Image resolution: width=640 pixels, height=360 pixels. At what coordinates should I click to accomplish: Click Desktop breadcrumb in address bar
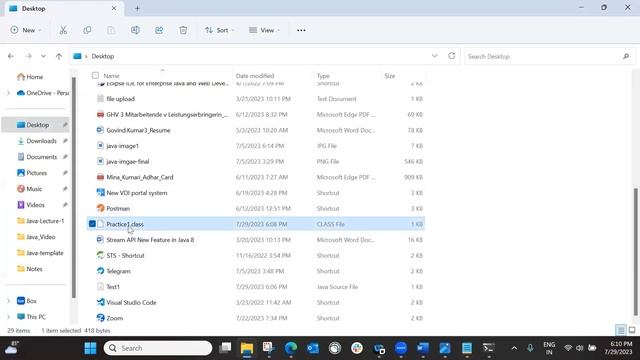tap(103, 56)
